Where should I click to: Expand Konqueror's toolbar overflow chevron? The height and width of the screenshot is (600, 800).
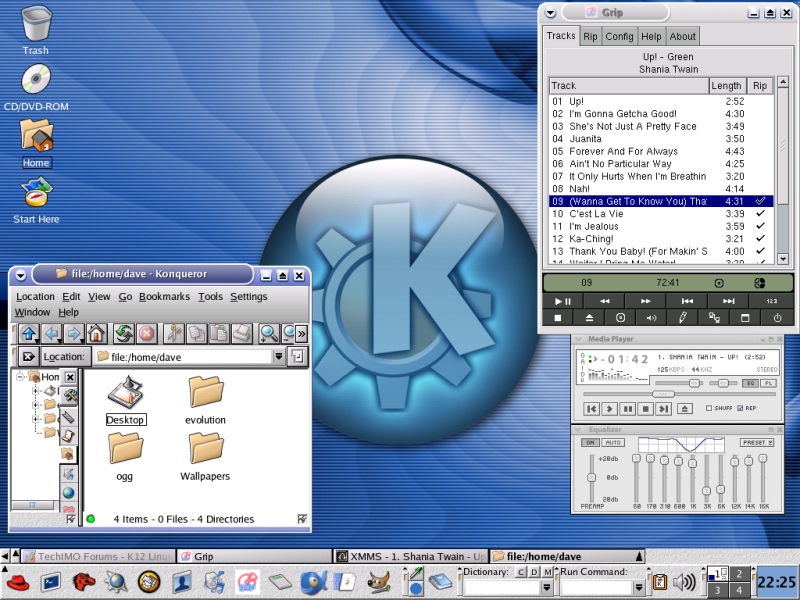tap(302, 334)
